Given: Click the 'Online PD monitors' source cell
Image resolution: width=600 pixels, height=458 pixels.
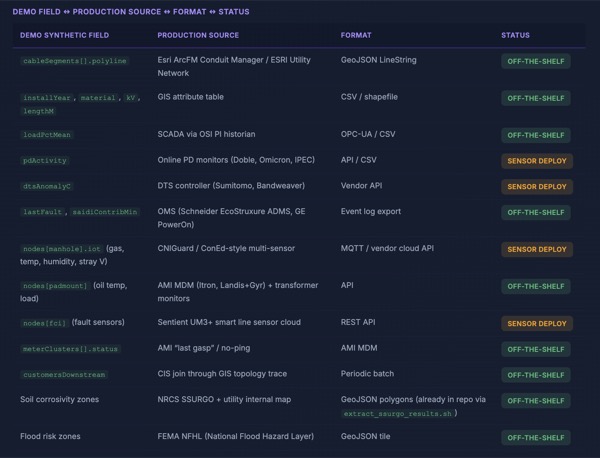Looking at the screenshot, I should coord(236,160).
